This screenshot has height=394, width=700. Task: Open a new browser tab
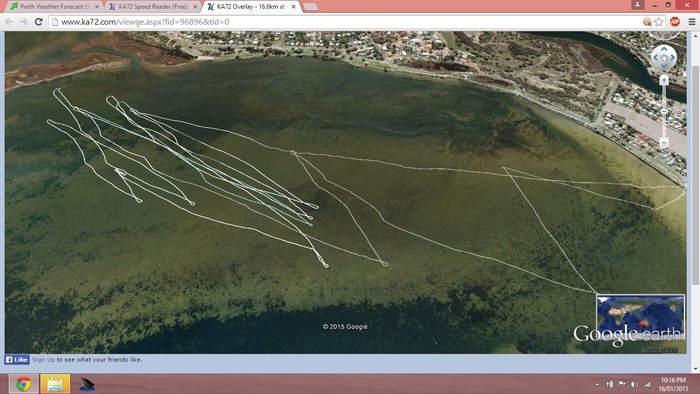310,7
